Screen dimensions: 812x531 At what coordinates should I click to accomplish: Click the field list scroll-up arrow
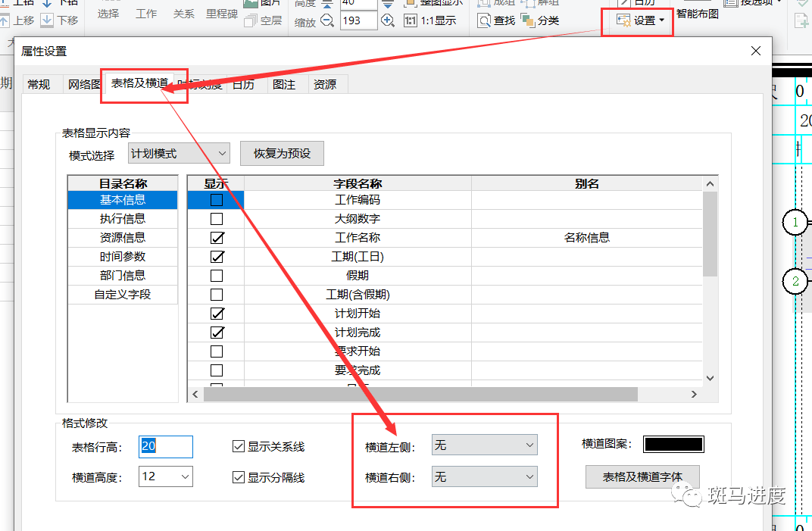pos(710,184)
